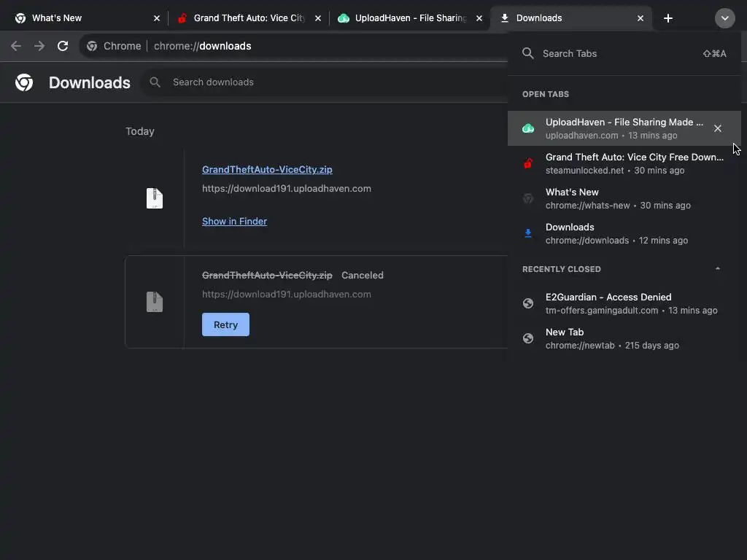Click the back navigation arrow
This screenshot has height=560, width=747.
(16, 46)
